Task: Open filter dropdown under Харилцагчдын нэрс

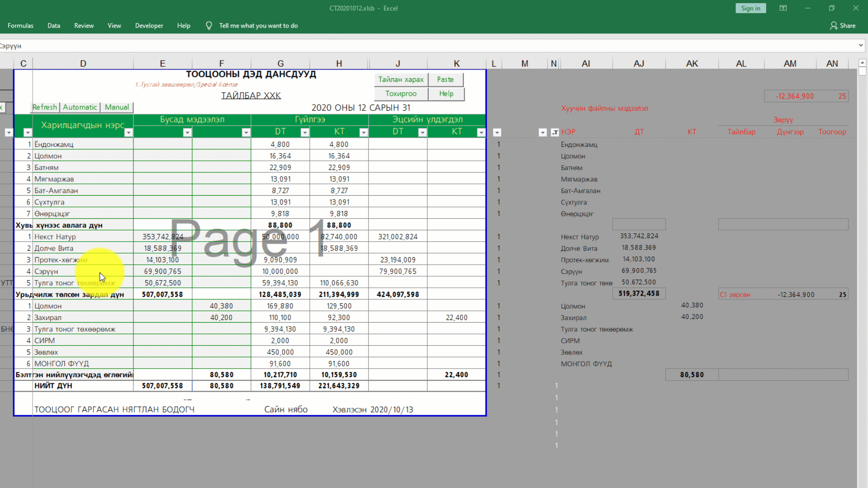Action: [128, 132]
